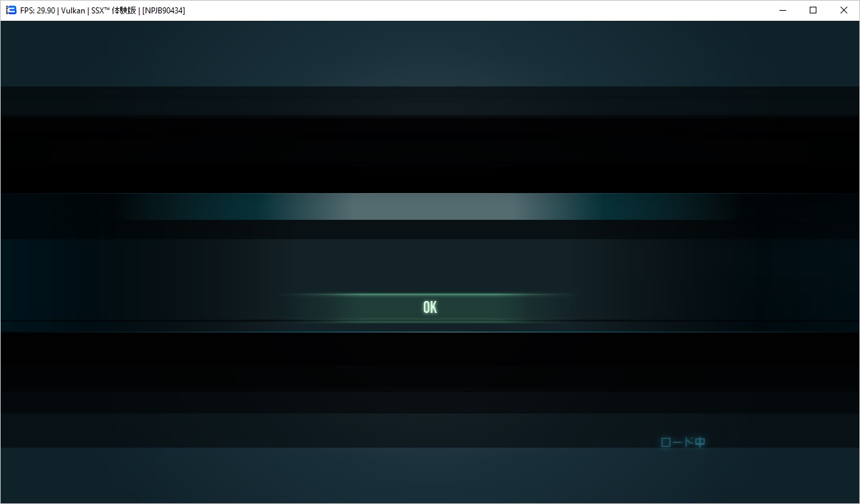Close the SSX game window
The width and height of the screenshot is (860, 504).
tap(844, 10)
